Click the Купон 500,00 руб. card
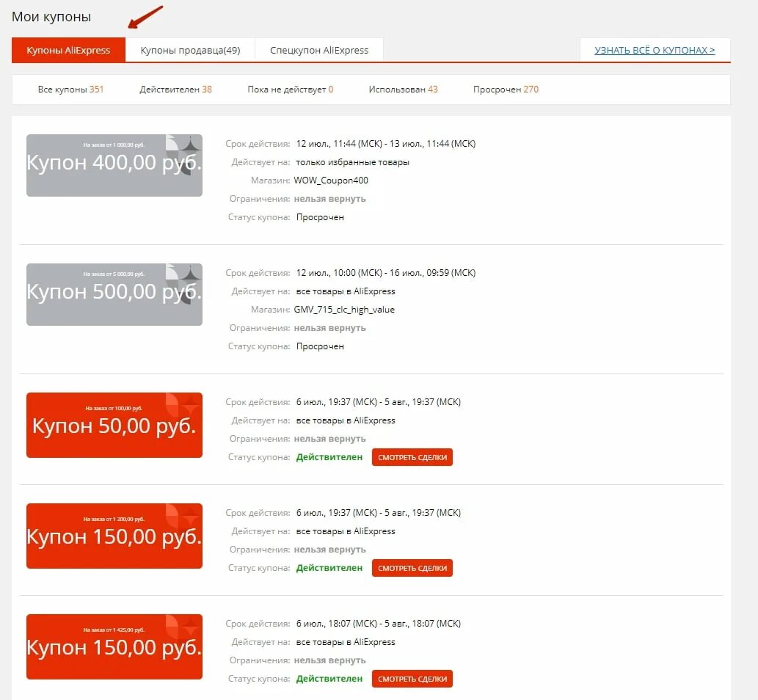 (x=114, y=294)
